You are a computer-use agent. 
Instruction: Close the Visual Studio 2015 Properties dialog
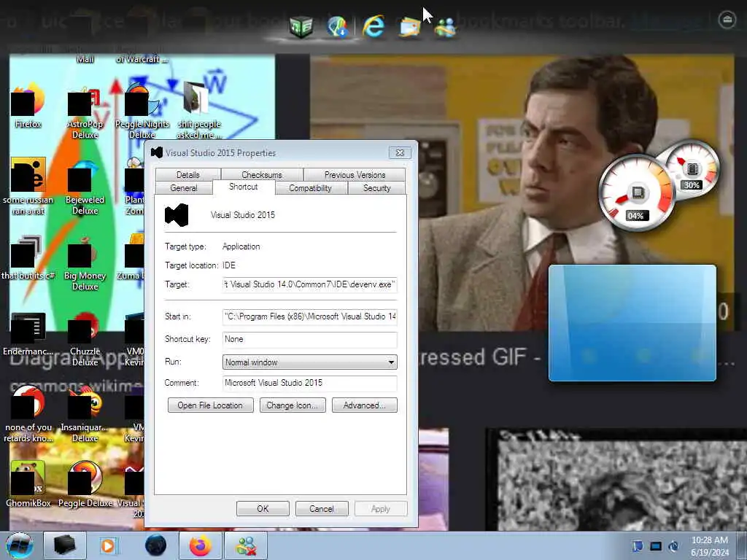[x=400, y=153]
